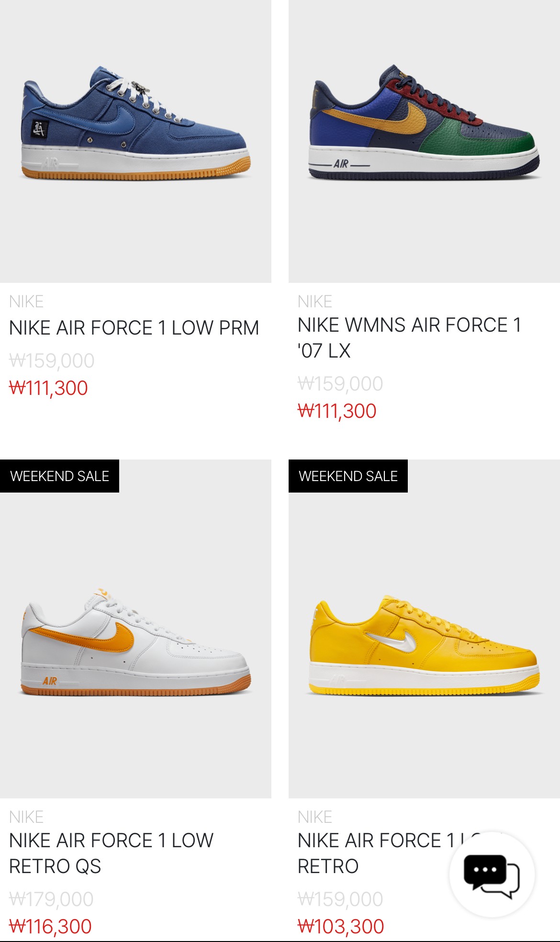The image size is (560, 942).
Task: Click the struck-through ₩179,000 original price
Action: (51, 899)
